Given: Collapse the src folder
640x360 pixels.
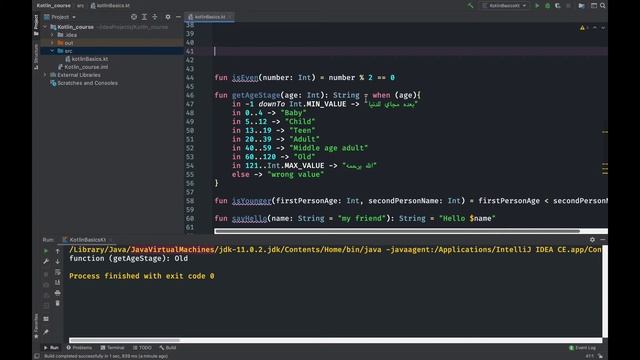Looking at the screenshot, I should point(52,51).
